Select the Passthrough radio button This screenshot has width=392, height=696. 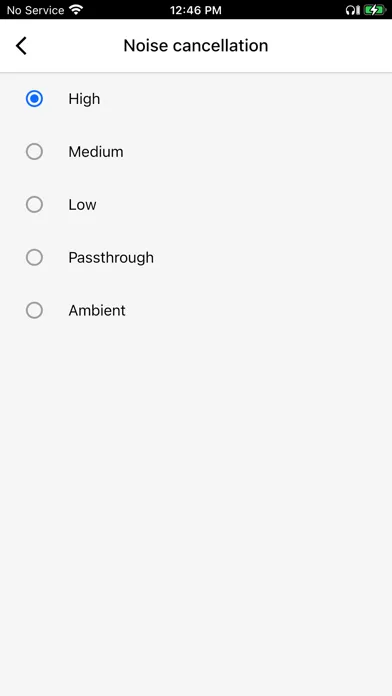tap(34, 257)
